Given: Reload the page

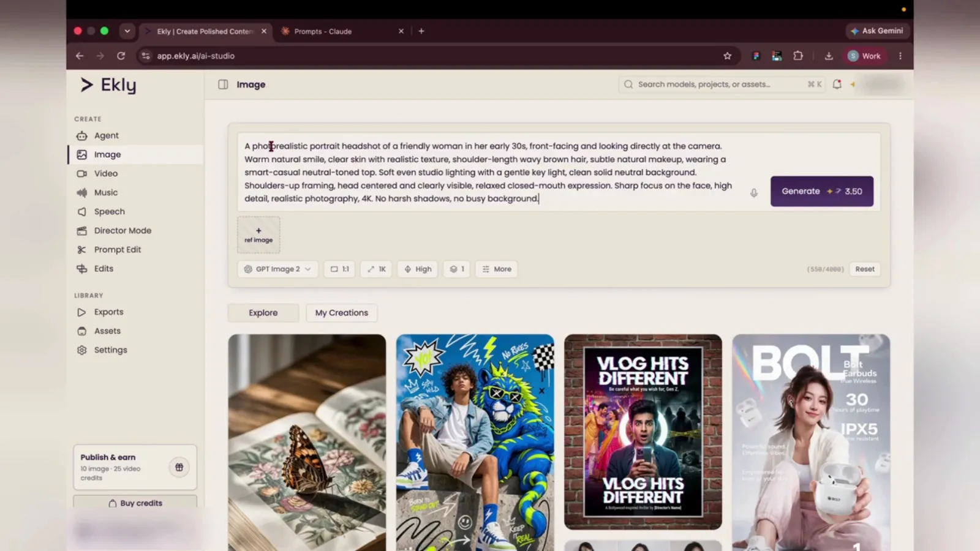Looking at the screenshot, I should click(x=121, y=56).
